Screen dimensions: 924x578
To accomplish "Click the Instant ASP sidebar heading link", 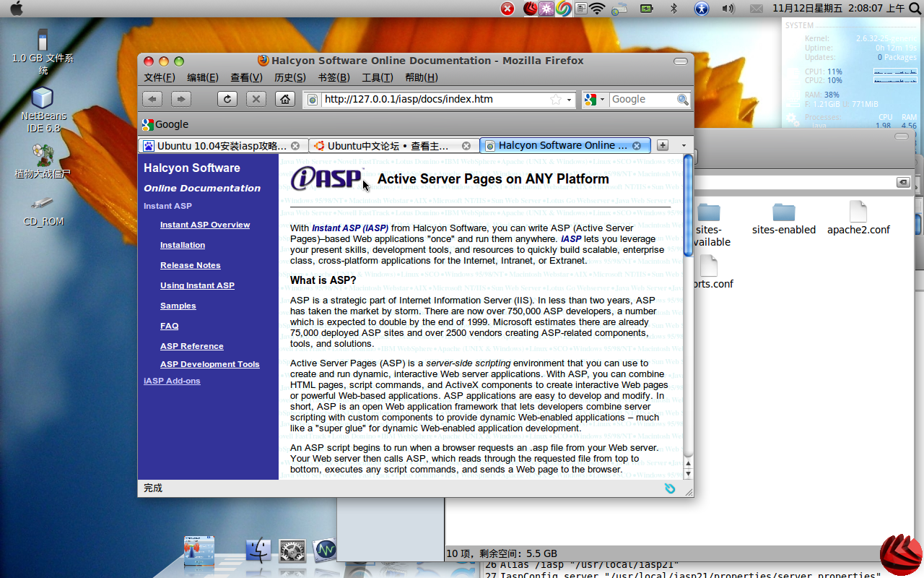I will [167, 206].
